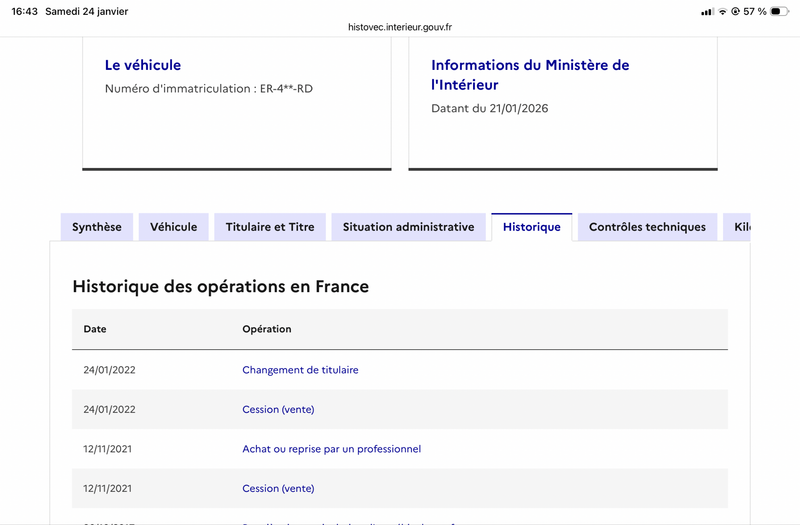Tap the 16:43 clock in status bar
This screenshot has height=525, width=800.
point(23,12)
